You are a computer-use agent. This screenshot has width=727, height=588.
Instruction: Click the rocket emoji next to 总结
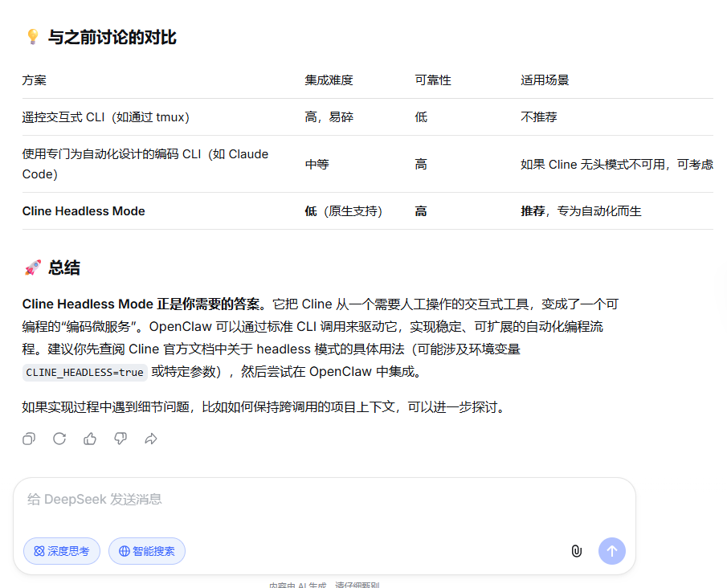point(31,267)
